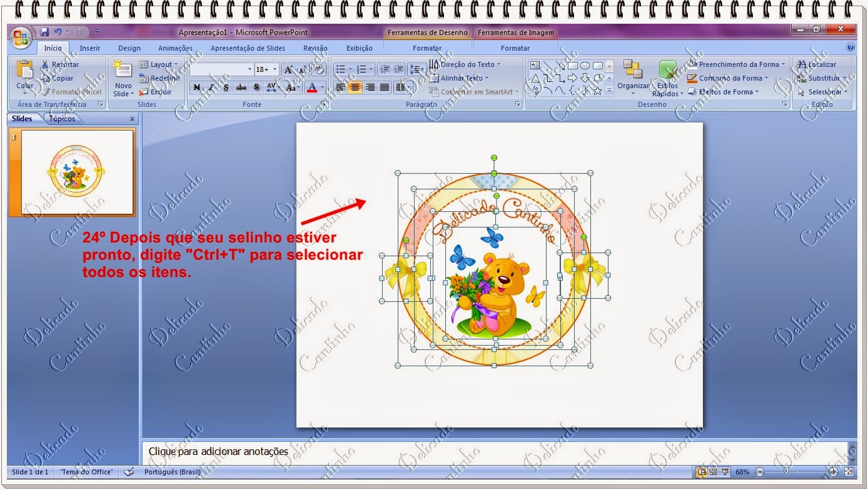The width and height of the screenshot is (868, 490).
Task: Zoom in with plus button
Action: [x=834, y=472]
